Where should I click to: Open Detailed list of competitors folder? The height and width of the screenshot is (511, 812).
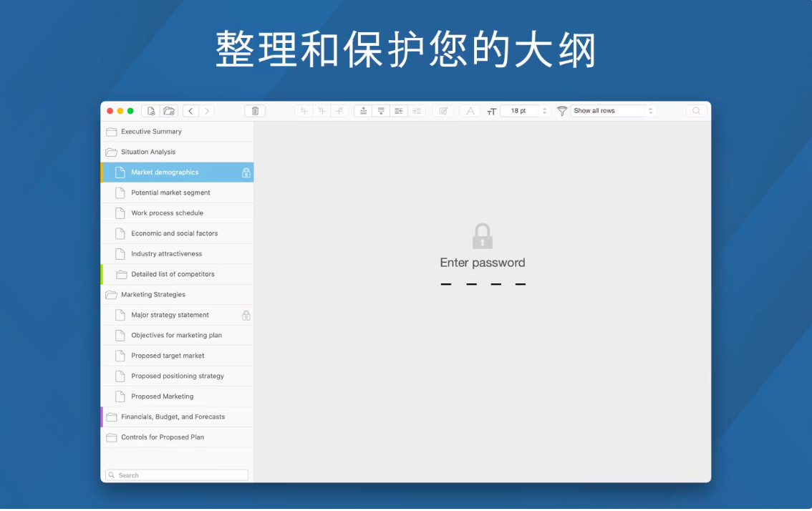[x=173, y=274]
